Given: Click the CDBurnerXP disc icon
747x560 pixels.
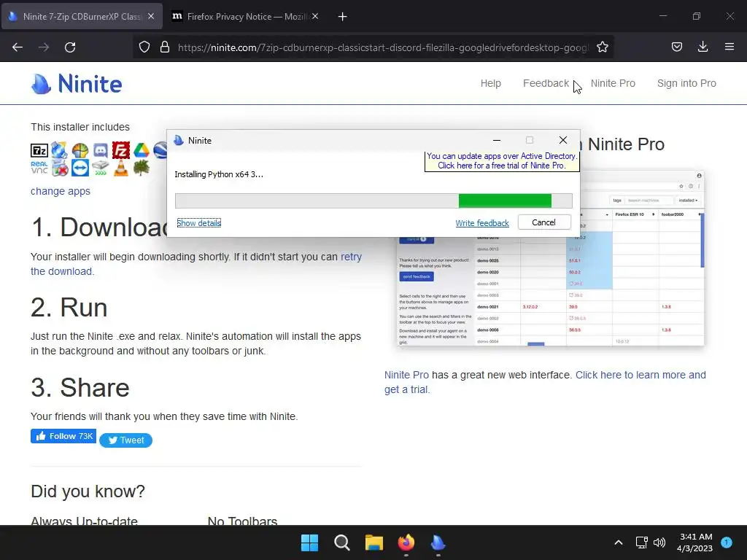Looking at the screenshot, I should click(60, 150).
